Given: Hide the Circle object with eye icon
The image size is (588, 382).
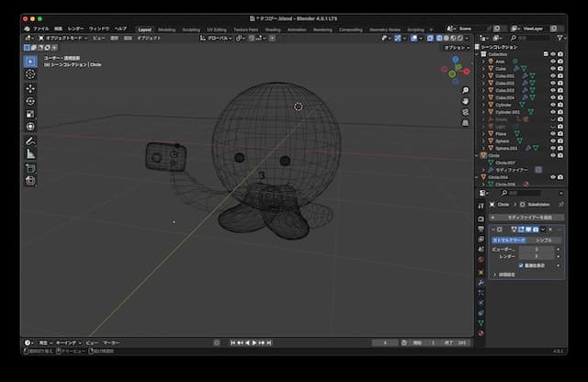Looking at the screenshot, I should click(553, 155).
